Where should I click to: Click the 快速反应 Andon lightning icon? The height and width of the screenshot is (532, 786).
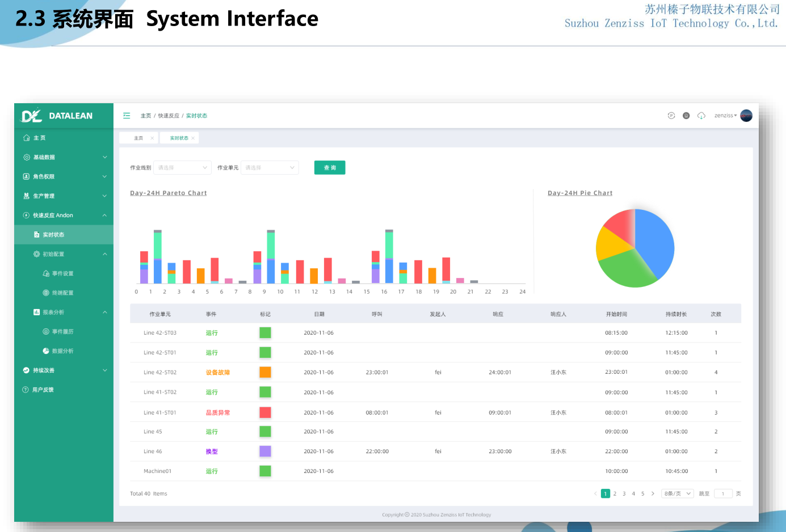pyautogui.click(x=26, y=215)
